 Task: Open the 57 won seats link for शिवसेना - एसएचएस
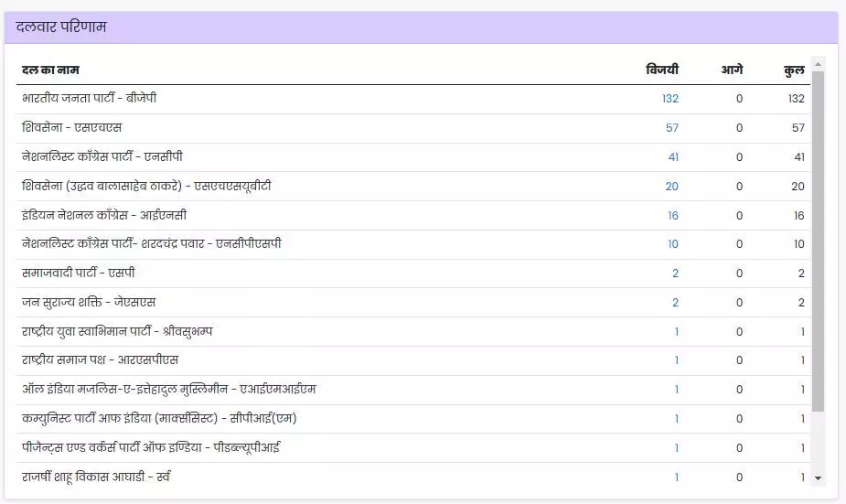(671, 128)
